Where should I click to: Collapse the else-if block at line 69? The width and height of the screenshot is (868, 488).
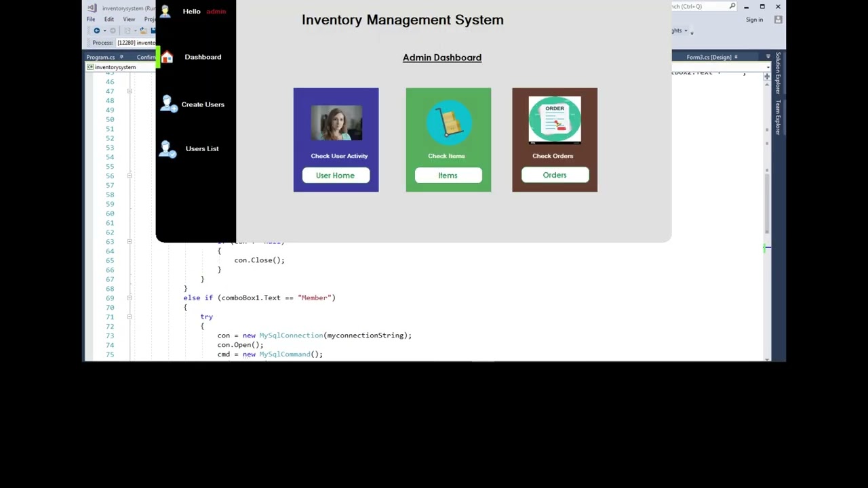tap(130, 298)
